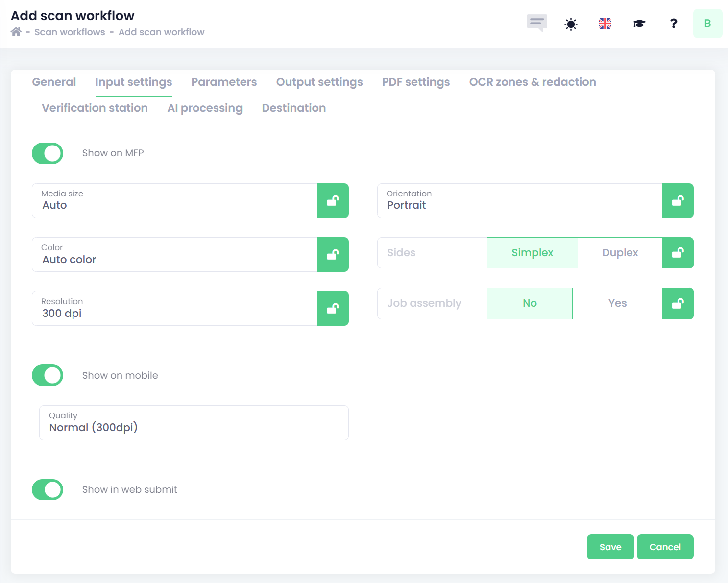
Task: Open the Quality dropdown
Action: 194,423
